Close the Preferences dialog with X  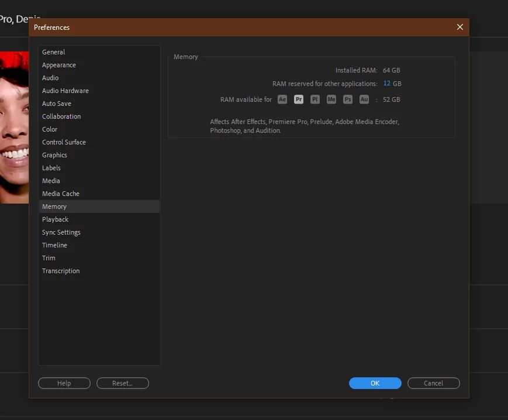[459, 27]
